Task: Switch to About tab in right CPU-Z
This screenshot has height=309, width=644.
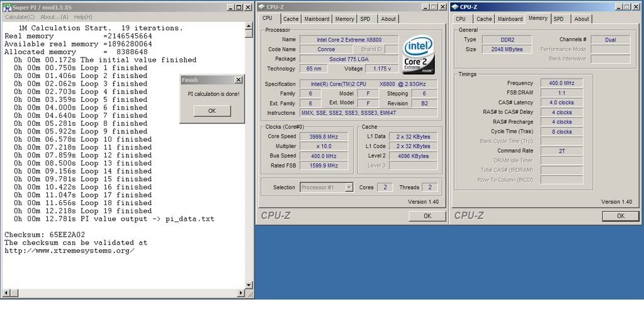Action: pyautogui.click(x=582, y=19)
